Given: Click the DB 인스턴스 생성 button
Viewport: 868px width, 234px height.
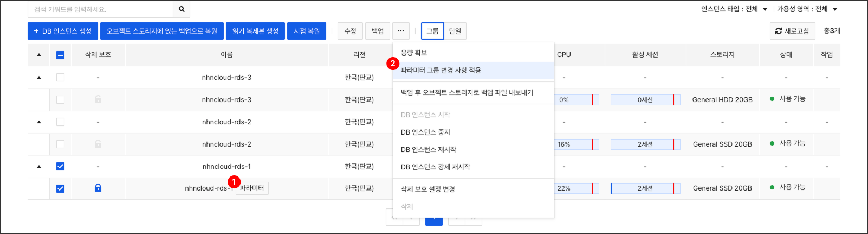Looking at the screenshot, I should (x=63, y=31).
